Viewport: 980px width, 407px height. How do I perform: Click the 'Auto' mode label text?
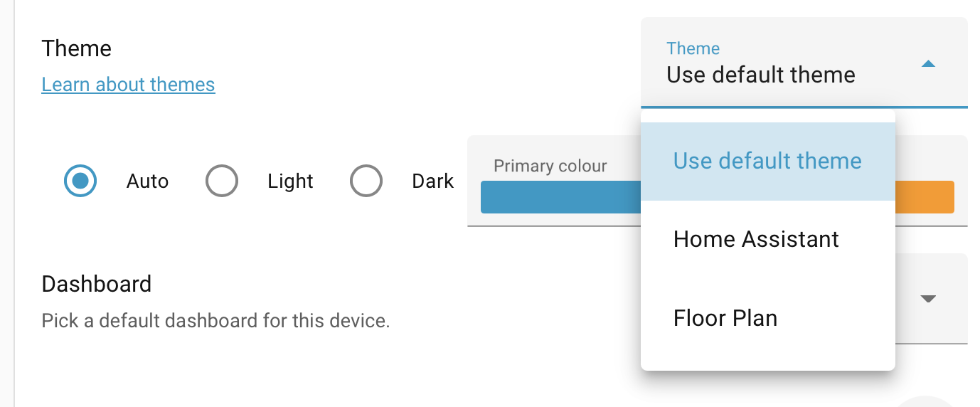pyautogui.click(x=147, y=181)
